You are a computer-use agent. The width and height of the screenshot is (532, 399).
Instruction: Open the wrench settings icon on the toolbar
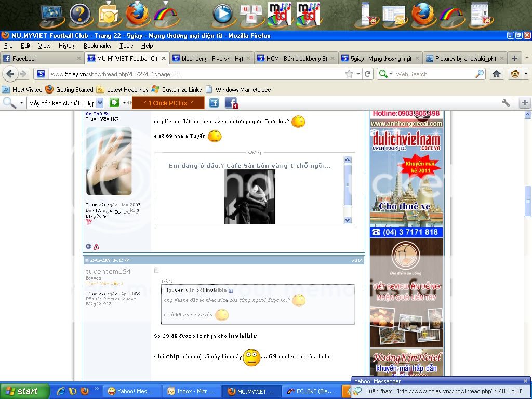click(x=505, y=103)
